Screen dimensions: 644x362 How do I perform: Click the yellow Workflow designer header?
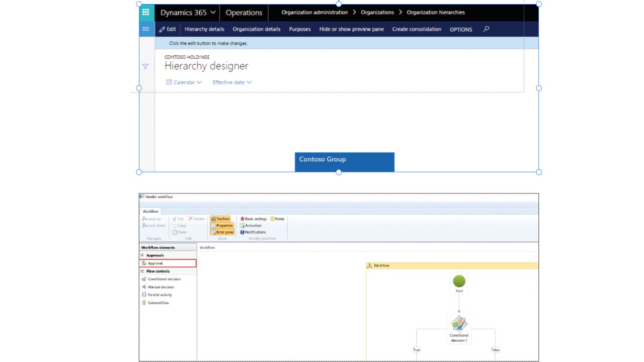point(452,265)
